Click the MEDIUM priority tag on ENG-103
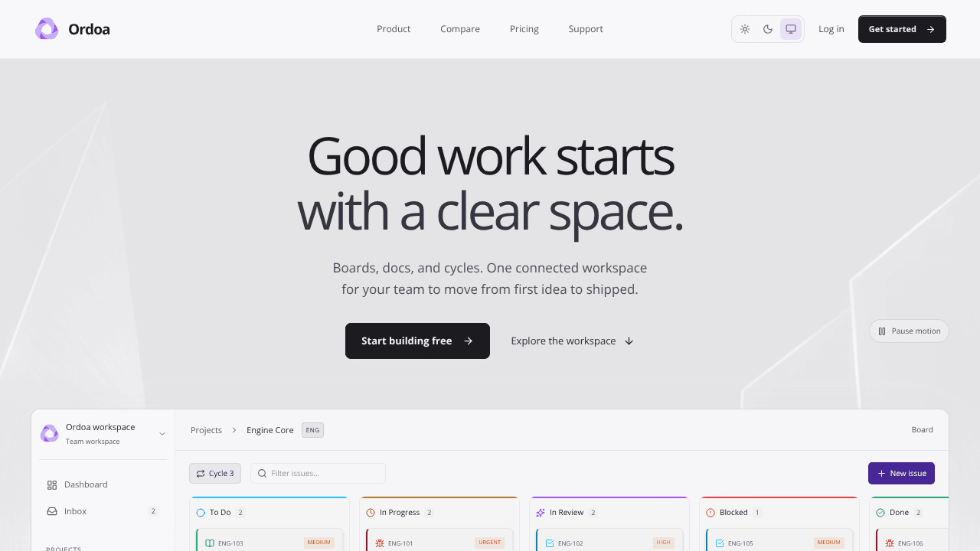980x551 pixels. click(319, 543)
